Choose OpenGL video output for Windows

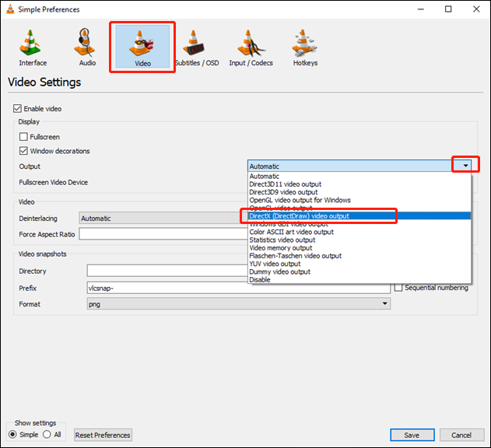(359, 200)
